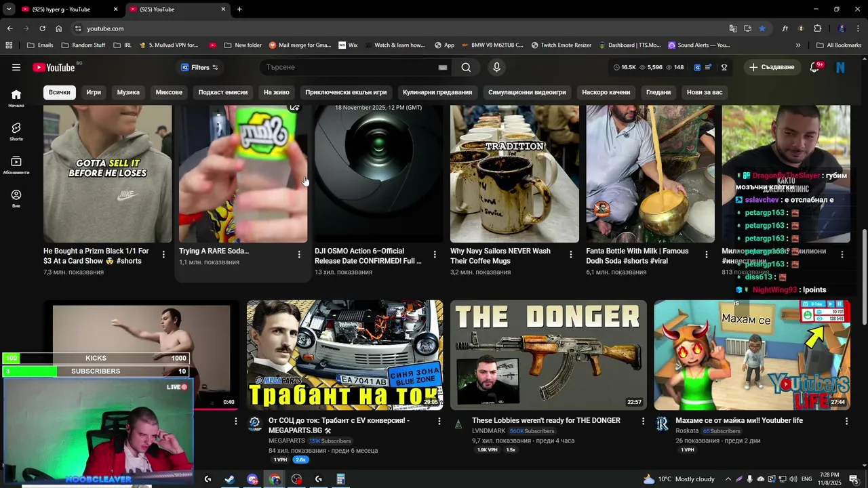This screenshot has width=868, height=488.
Task: Select the Игри filter chip
Action: pyautogui.click(x=94, y=92)
